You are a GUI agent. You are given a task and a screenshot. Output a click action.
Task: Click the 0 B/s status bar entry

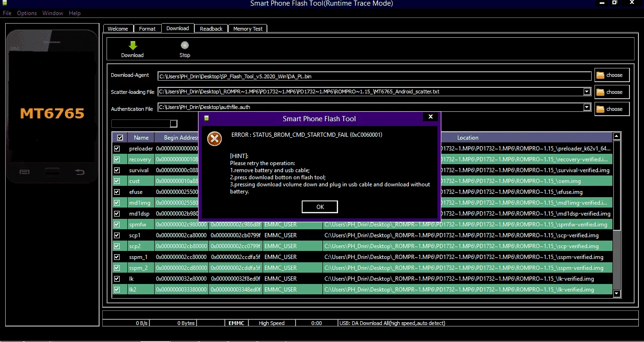[x=142, y=323]
